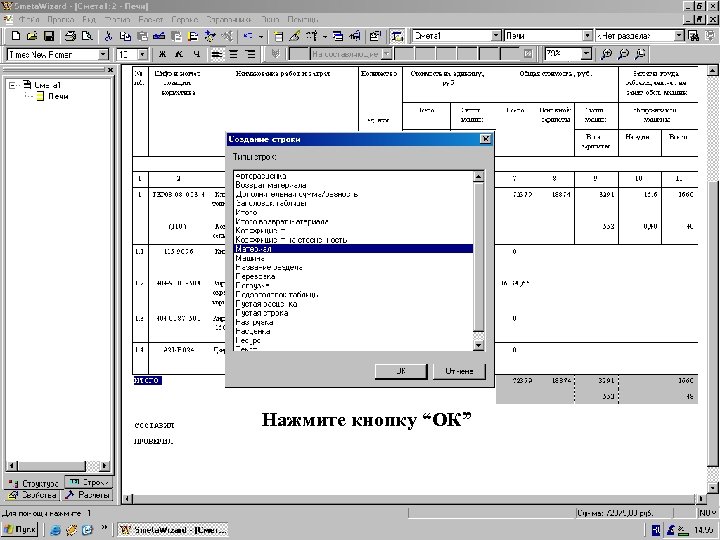Launch Internet Explorer from quick launch
The width and height of the screenshot is (720, 540).
(x=57, y=529)
